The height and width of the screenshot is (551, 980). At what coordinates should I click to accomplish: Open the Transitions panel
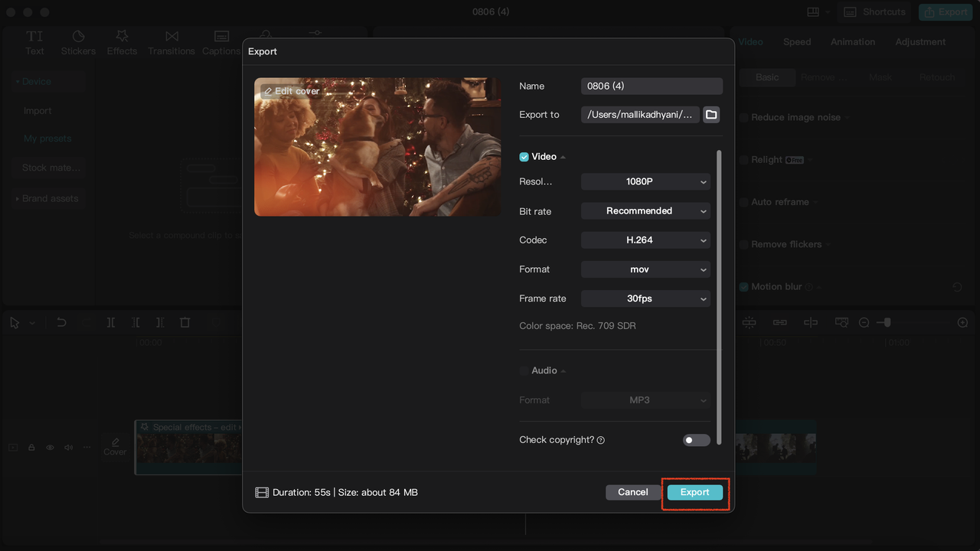coord(171,41)
